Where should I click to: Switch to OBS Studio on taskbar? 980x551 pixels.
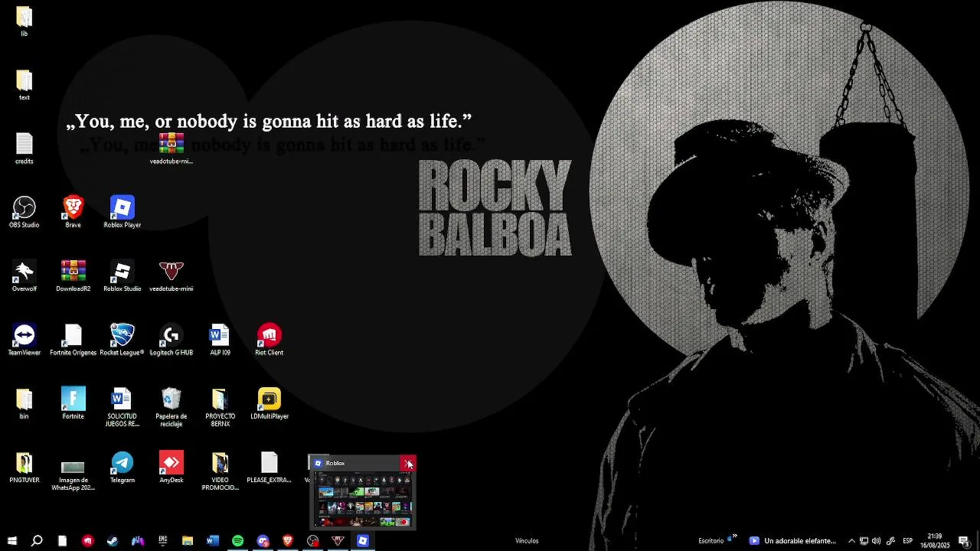coord(313,541)
